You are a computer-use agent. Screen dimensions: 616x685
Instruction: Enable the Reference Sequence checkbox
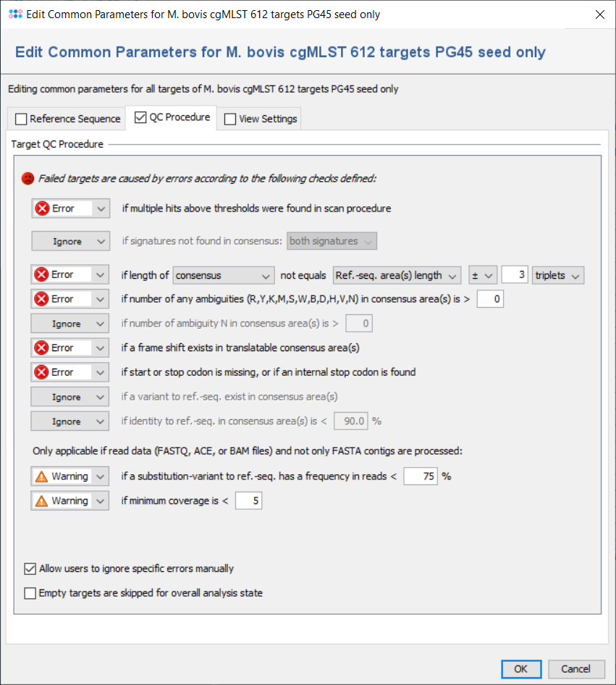click(21, 119)
